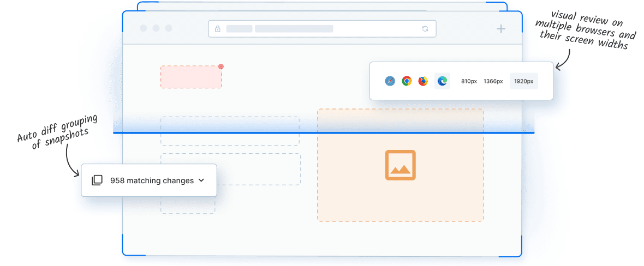Viewport: 644px width, 266px height.
Task: Click the reload icon in address bar
Action: click(x=425, y=29)
